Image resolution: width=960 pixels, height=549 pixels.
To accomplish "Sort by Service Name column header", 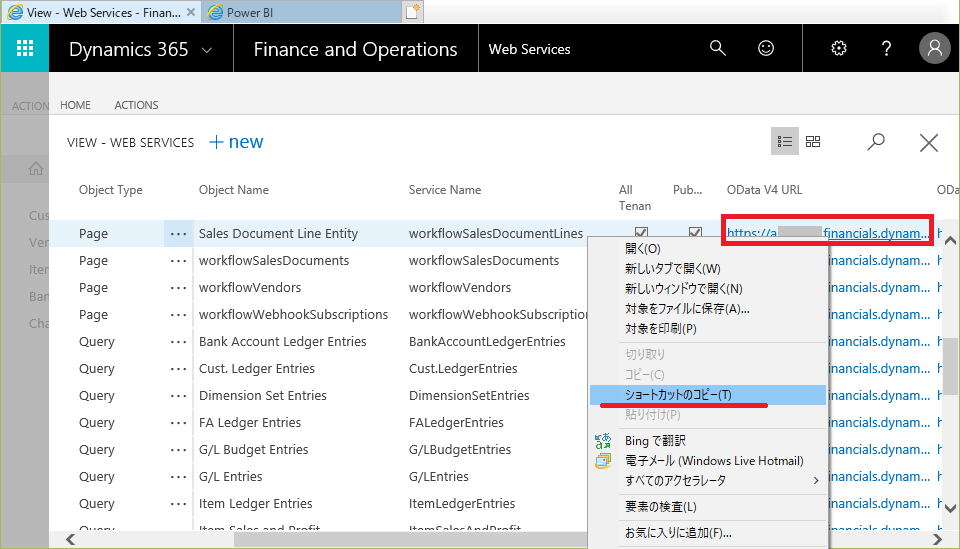I will pos(444,190).
